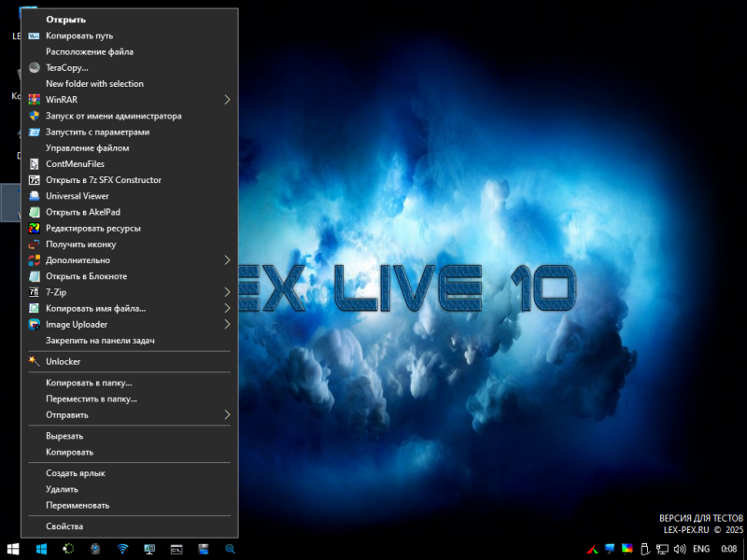Click the Unlocker magic wand icon
Screen dimensions: 747x560
(35, 361)
